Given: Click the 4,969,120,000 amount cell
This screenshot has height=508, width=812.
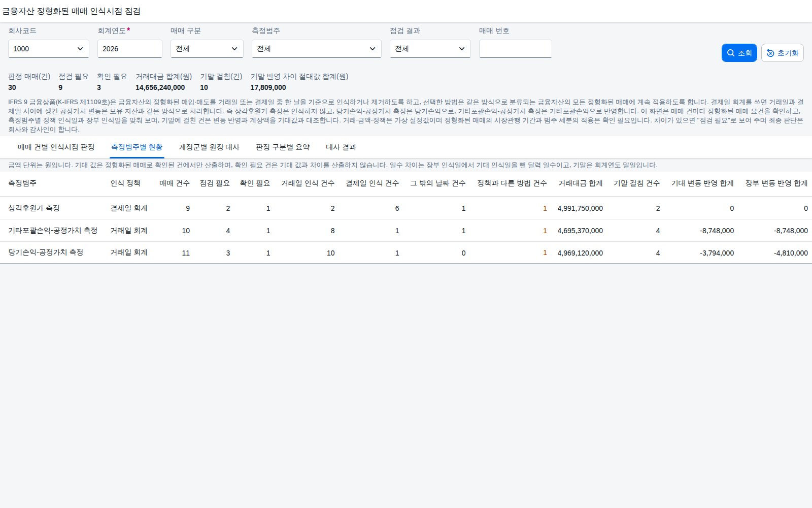Looking at the screenshot, I should (x=580, y=253).
